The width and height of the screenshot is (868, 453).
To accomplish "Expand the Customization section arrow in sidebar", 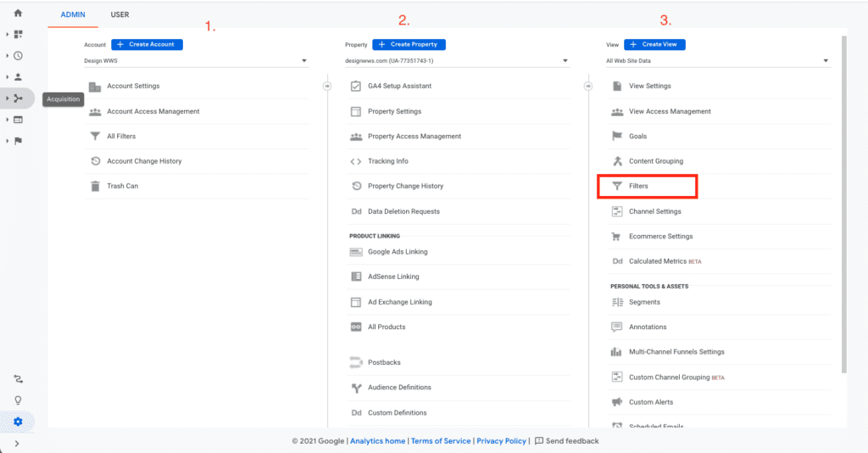I will point(7,34).
